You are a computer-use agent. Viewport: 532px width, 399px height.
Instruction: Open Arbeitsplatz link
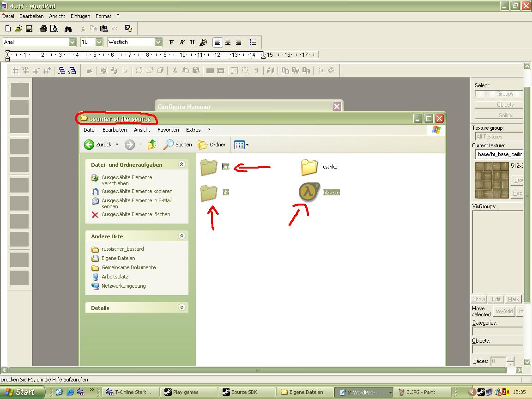click(x=115, y=277)
